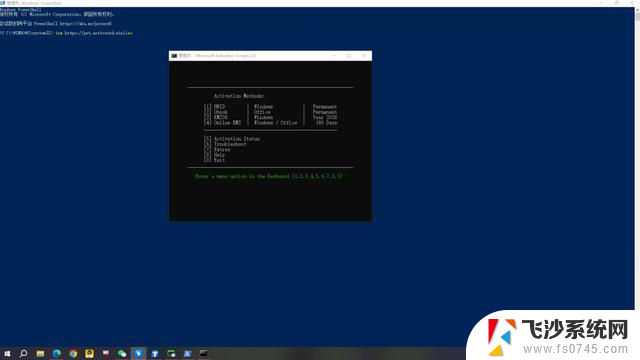Viewport: 640px width, 360px height.
Task: Click the 'Troubleshoot' option line
Action: click(225, 144)
